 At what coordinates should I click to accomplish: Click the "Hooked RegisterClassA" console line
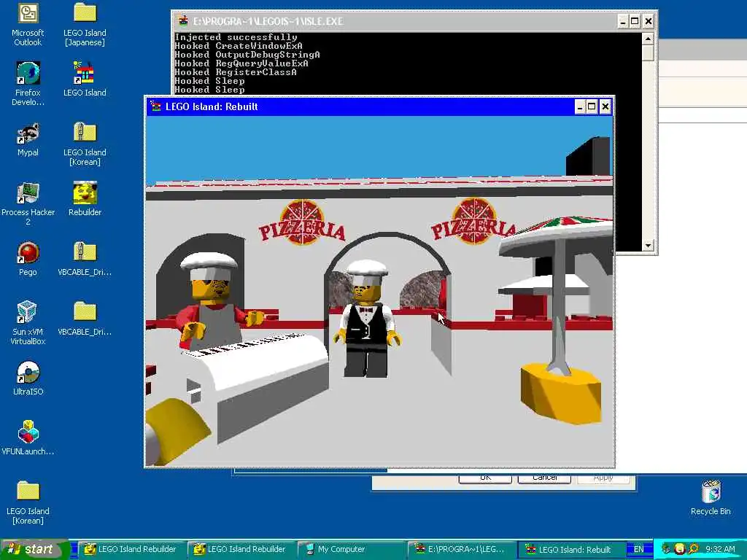236,72
